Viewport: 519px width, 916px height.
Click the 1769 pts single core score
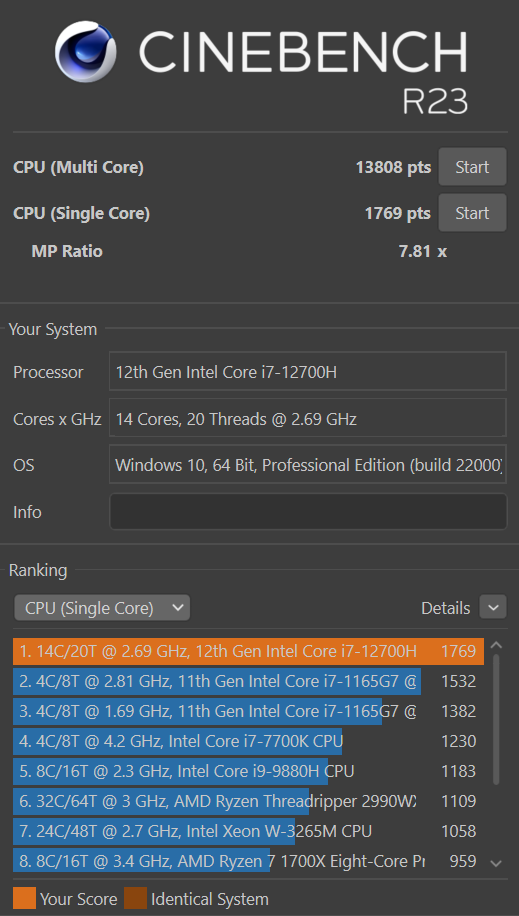pos(398,214)
